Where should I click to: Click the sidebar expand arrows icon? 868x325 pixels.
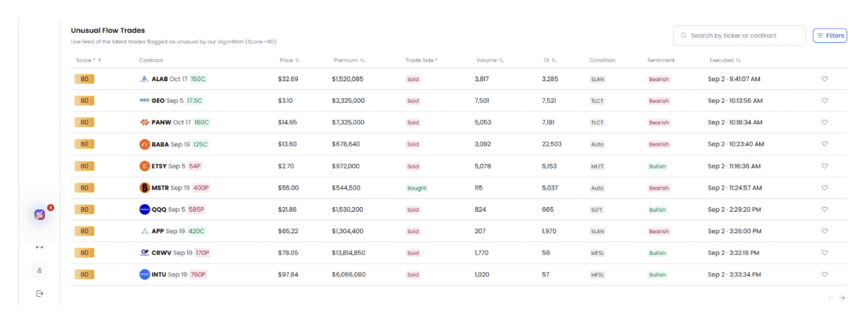(40, 247)
